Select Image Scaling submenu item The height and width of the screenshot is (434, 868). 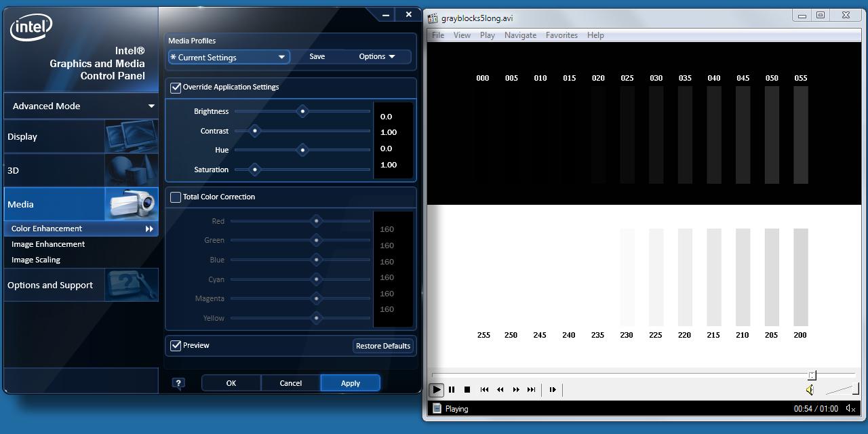tap(36, 260)
